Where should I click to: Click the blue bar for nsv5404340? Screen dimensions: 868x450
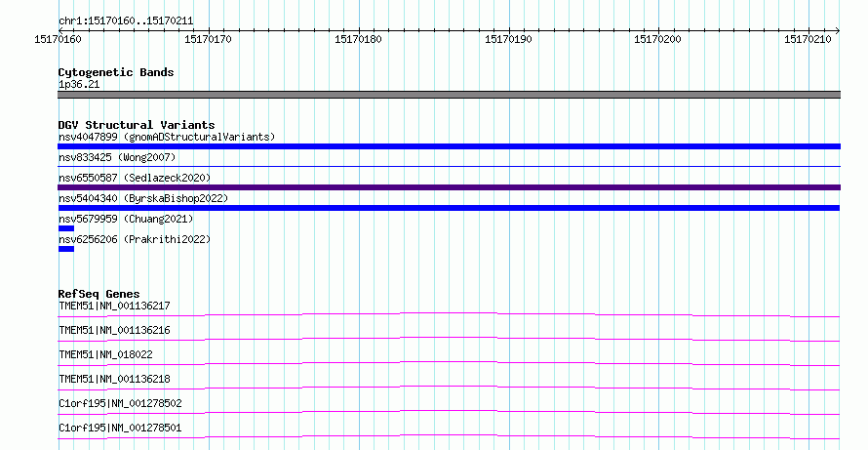pos(449,208)
